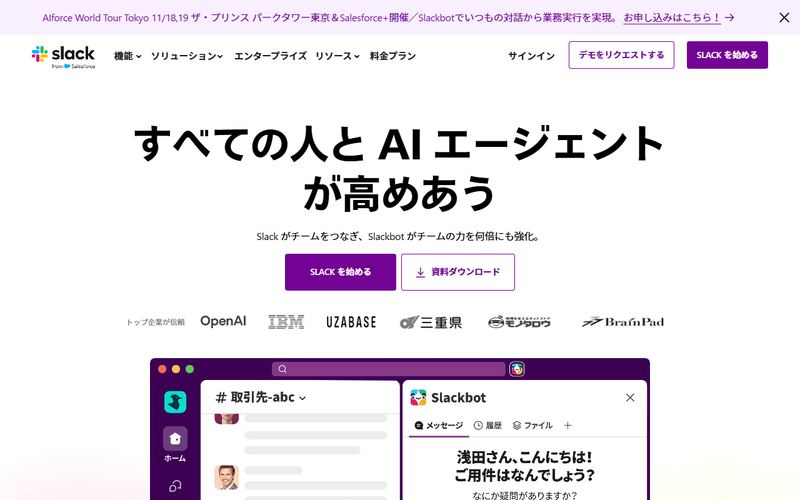Click Slackbot icon beside mockup search bar
The width and height of the screenshot is (800, 500).
[x=517, y=369]
